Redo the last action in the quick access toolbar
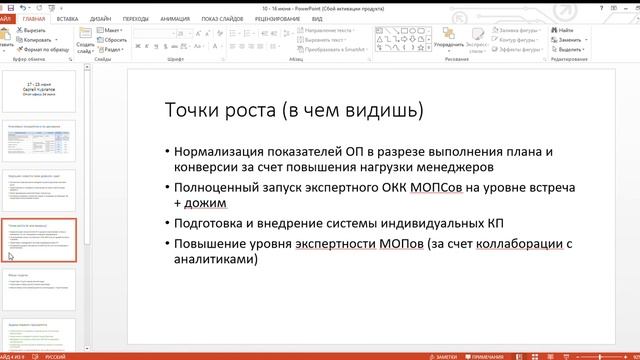Viewport: 640px width, 360px height. pyautogui.click(x=39, y=8)
